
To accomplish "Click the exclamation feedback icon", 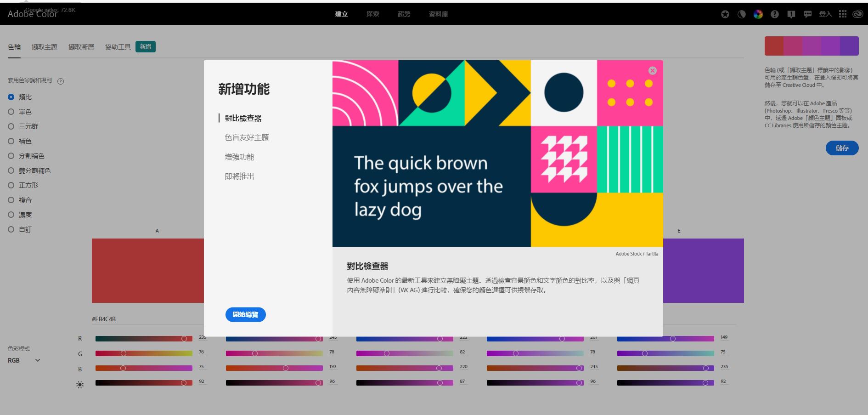I will [791, 14].
